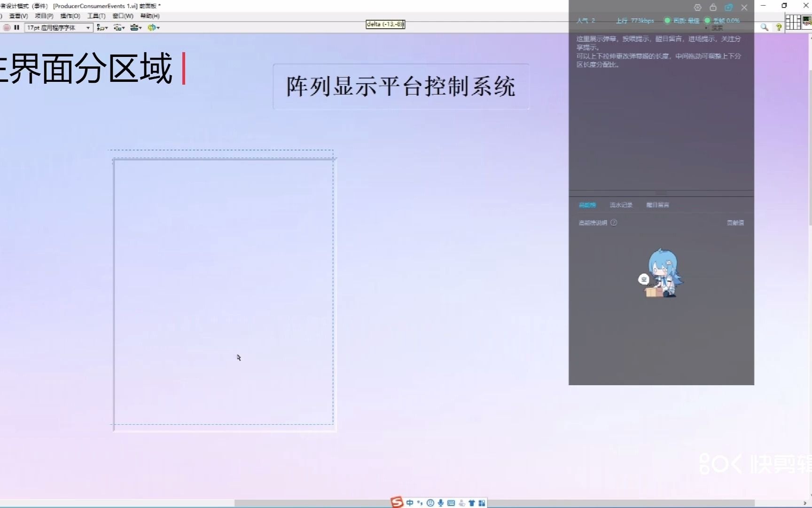Open Sogou emoji face icon
This screenshot has height=508, width=812.
point(430,503)
